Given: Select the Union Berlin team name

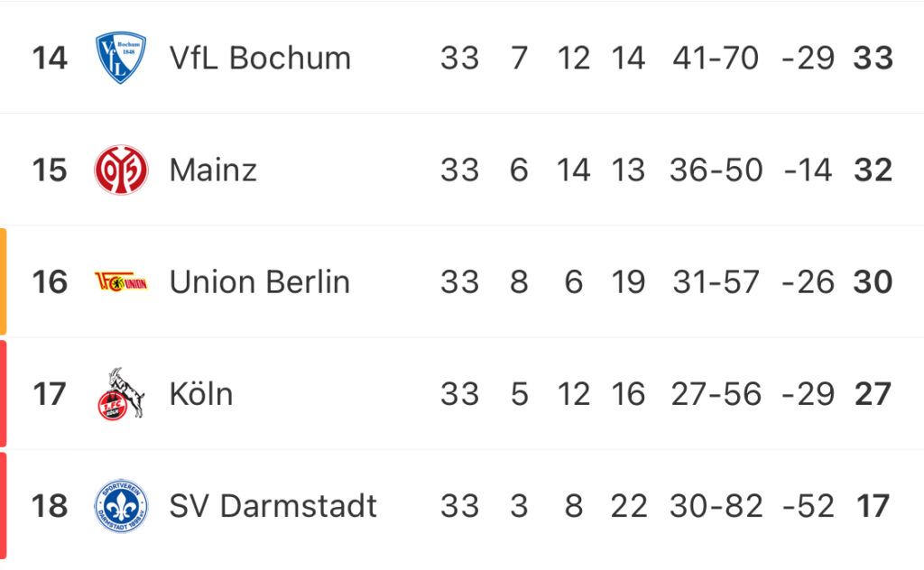Looking at the screenshot, I should coord(259,281).
